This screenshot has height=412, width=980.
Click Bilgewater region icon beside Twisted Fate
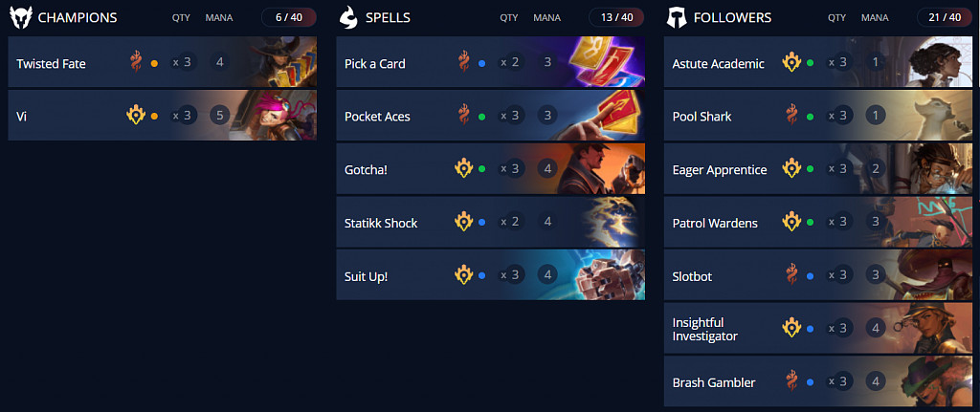pyautogui.click(x=136, y=63)
